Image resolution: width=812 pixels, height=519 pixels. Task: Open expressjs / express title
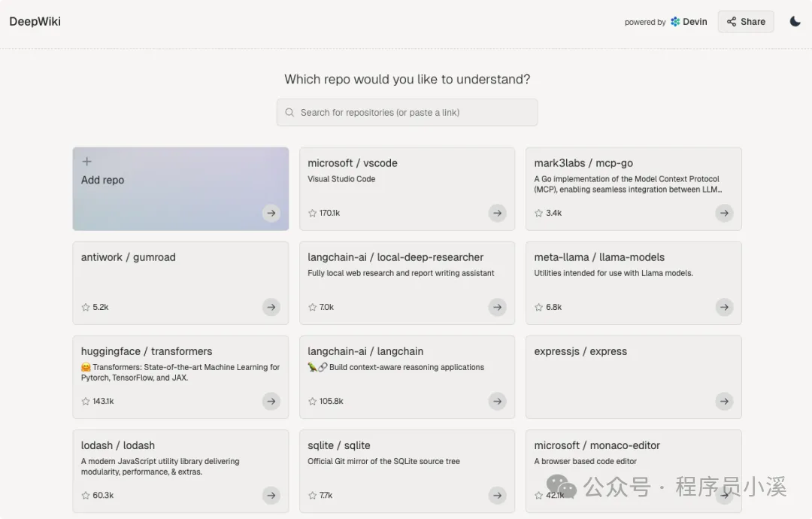point(580,352)
